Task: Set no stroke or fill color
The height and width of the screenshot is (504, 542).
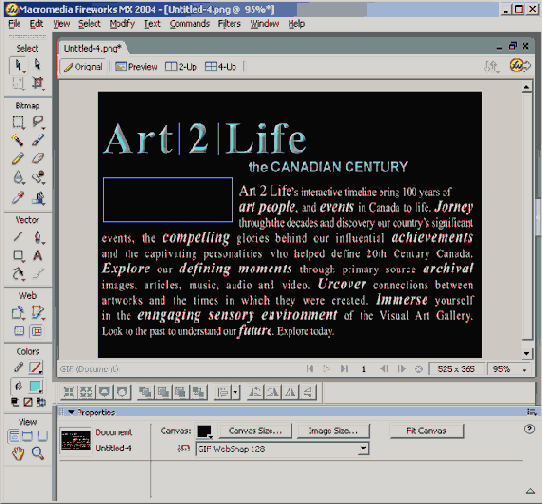Action: 28,402
